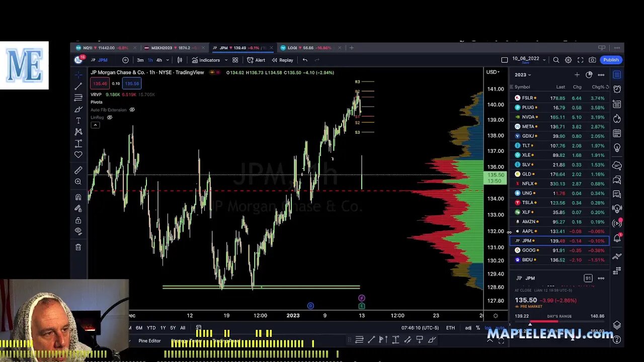
Task: Set date range to 5Y
Action: [x=173, y=328]
